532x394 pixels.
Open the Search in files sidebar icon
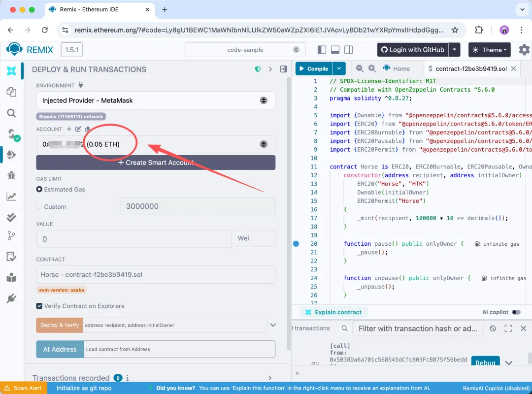coord(11,113)
